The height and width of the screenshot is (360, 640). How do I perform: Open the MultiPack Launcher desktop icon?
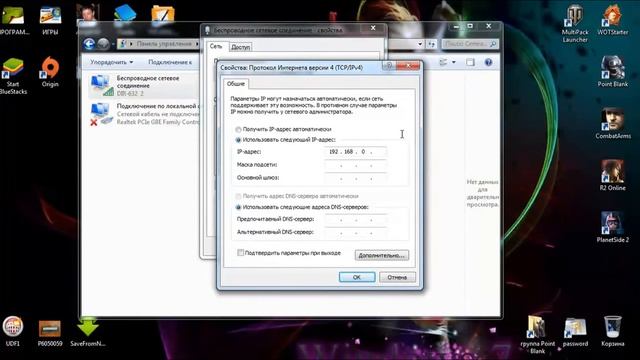pyautogui.click(x=575, y=24)
